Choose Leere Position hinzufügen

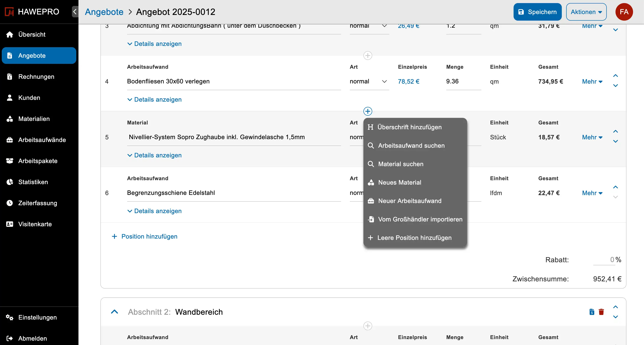click(x=415, y=238)
